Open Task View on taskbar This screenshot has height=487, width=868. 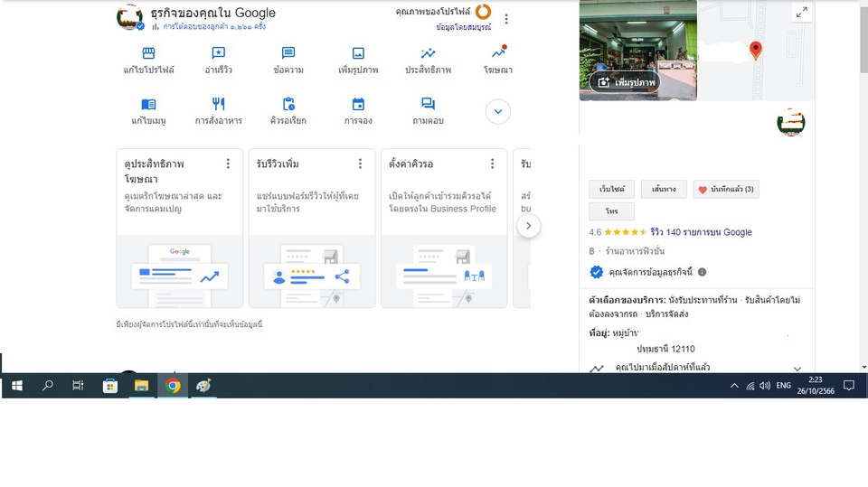(x=78, y=386)
